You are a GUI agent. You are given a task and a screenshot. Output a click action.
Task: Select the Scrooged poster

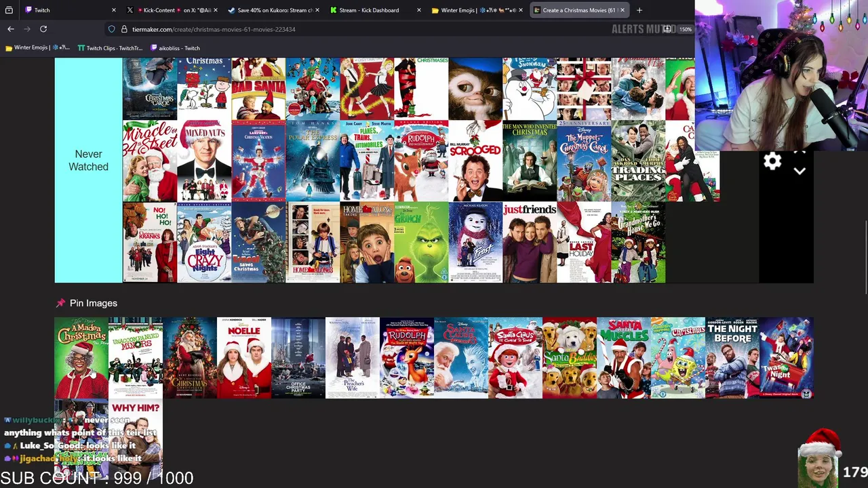(475, 161)
